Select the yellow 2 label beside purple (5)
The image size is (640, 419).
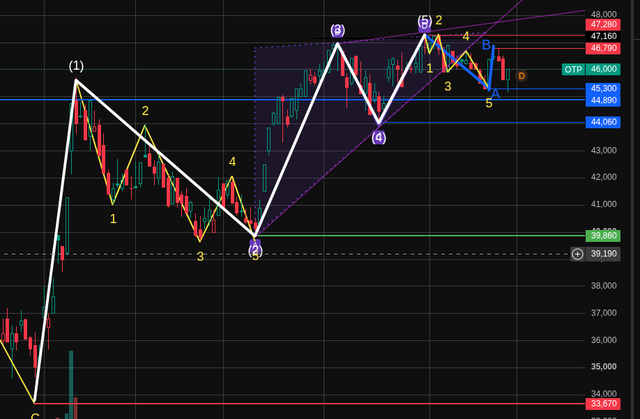[439, 20]
